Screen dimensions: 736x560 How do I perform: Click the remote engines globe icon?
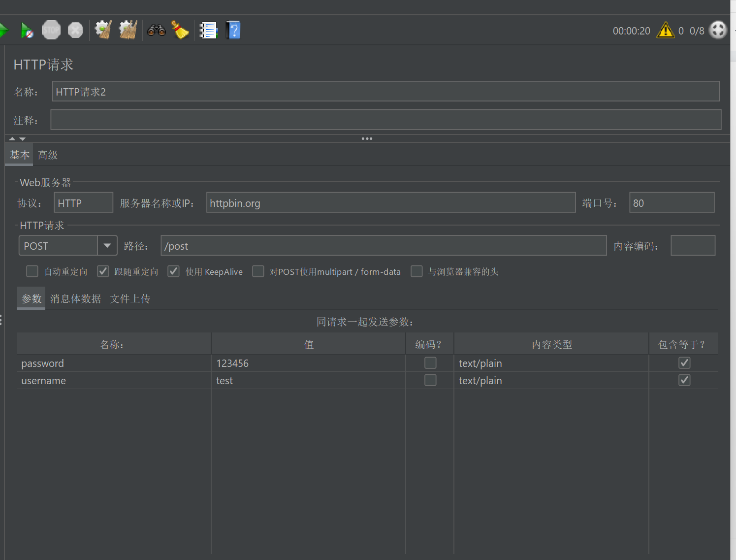point(718,30)
